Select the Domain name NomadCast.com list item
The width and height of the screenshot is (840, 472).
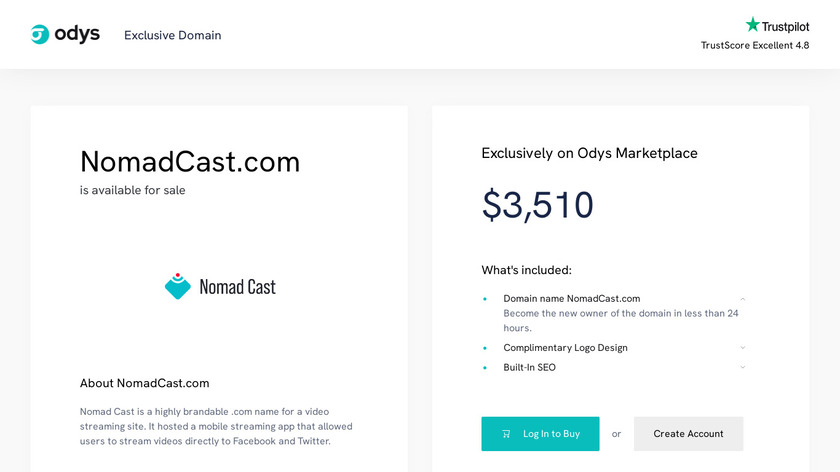[x=571, y=298]
